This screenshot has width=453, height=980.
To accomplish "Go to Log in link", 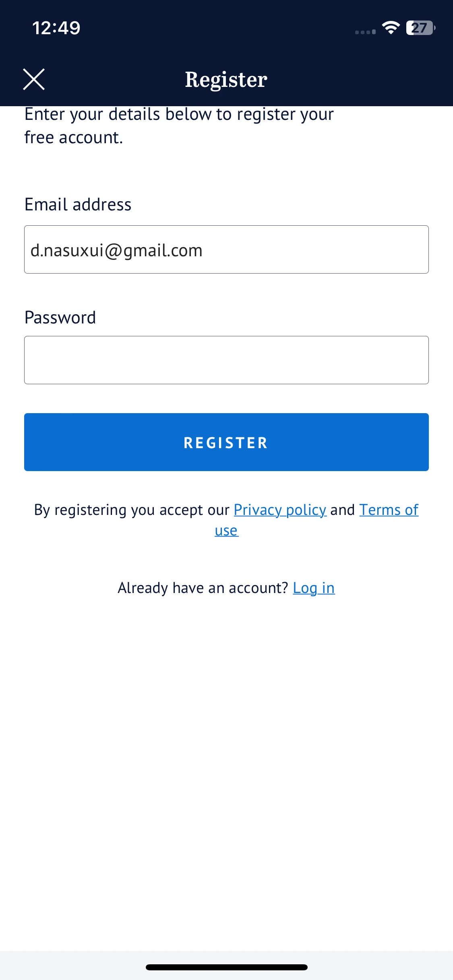I will click(x=314, y=588).
